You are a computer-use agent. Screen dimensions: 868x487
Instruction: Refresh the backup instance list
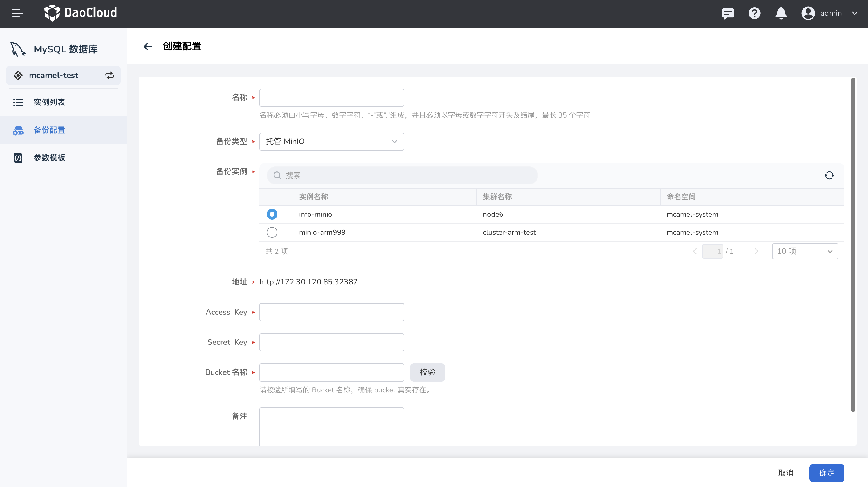click(829, 175)
